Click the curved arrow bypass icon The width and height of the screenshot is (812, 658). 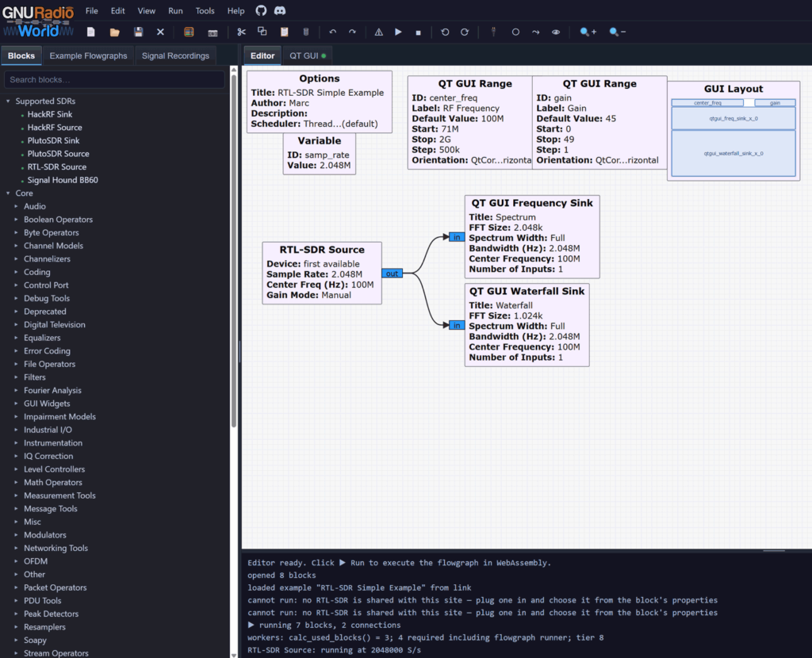(x=536, y=32)
